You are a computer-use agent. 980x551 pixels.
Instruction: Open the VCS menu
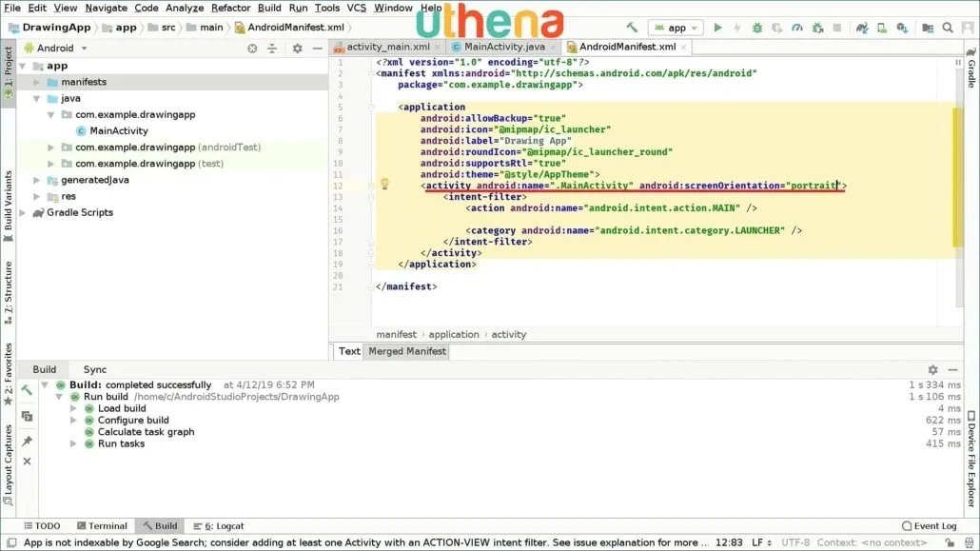pos(356,8)
